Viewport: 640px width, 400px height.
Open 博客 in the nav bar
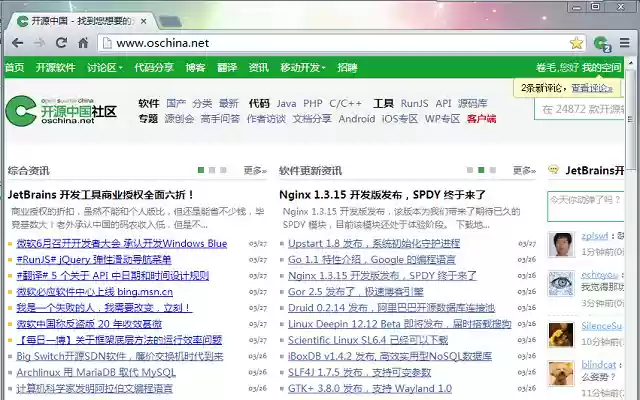196,67
